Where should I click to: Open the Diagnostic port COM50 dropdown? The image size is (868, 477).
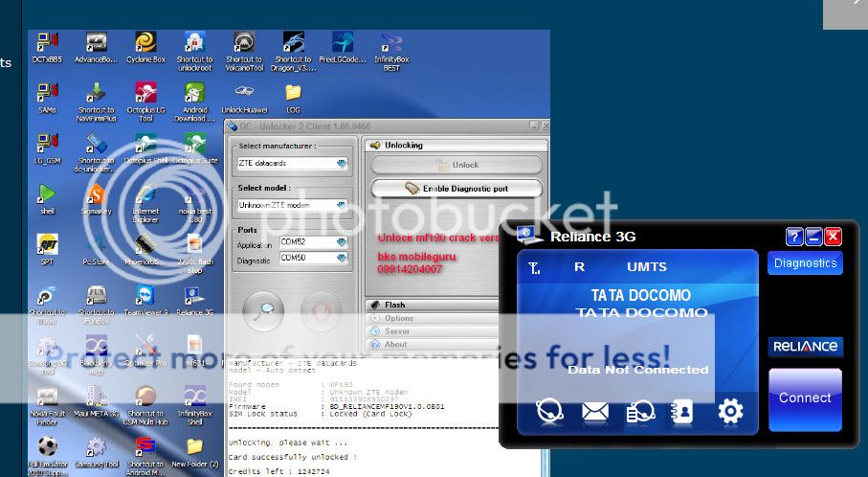pos(314,258)
